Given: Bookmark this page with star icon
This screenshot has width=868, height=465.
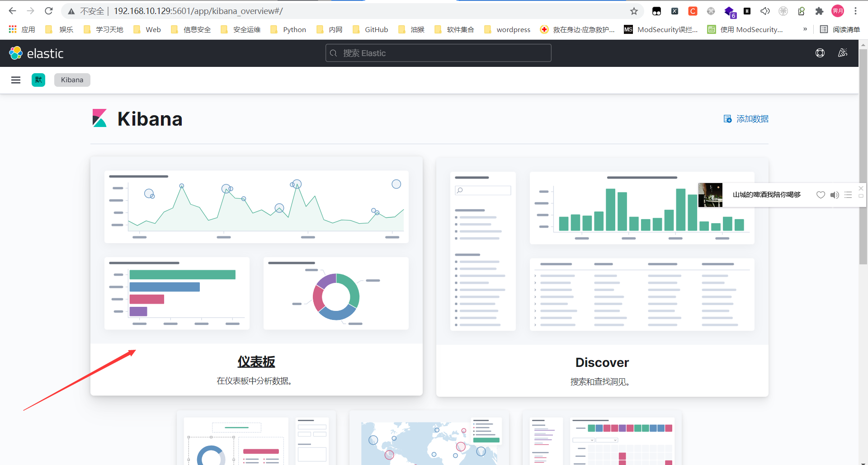Looking at the screenshot, I should (x=634, y=11).
